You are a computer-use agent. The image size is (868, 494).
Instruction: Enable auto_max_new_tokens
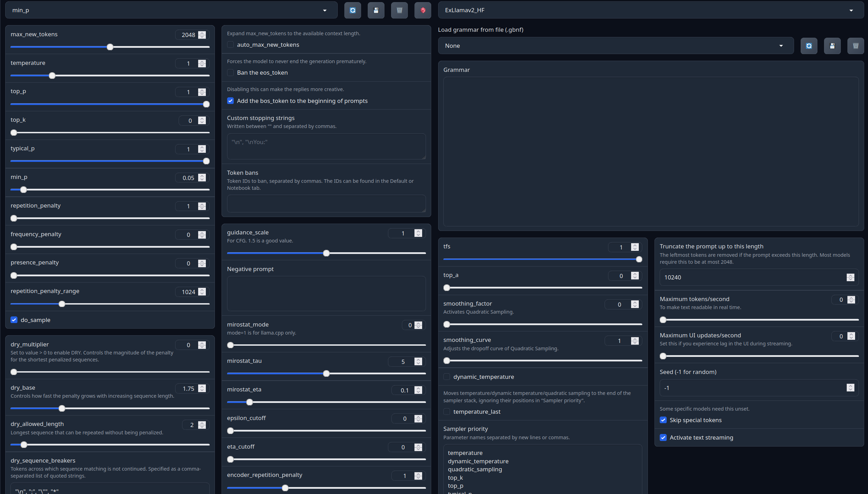click(x=231, y=45)
